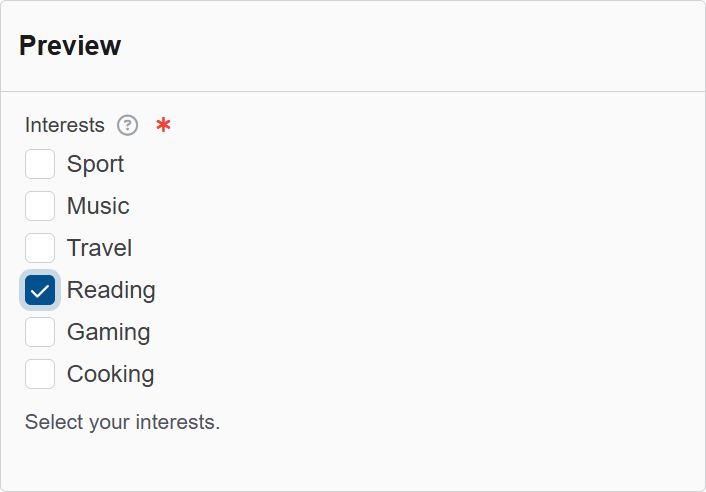Click the 'Select your interests.' help text
706x492 pixels.
coord(122,422)
